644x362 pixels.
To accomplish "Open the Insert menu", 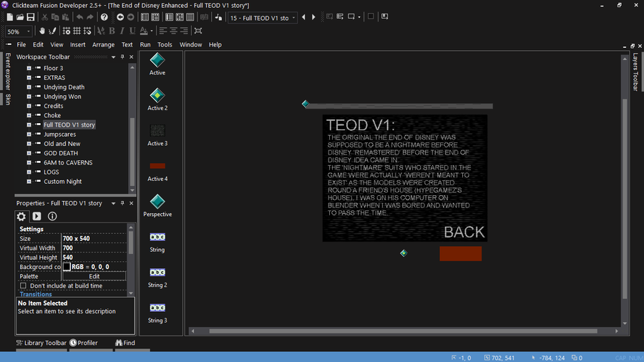I will pos(77,45).
